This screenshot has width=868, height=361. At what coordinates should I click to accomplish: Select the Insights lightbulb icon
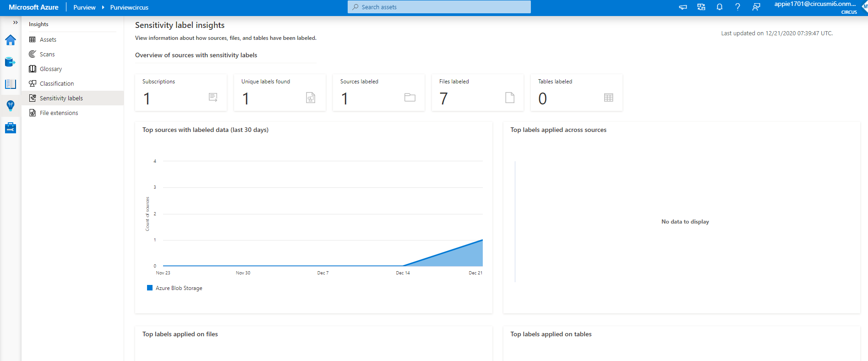point(10,106)
